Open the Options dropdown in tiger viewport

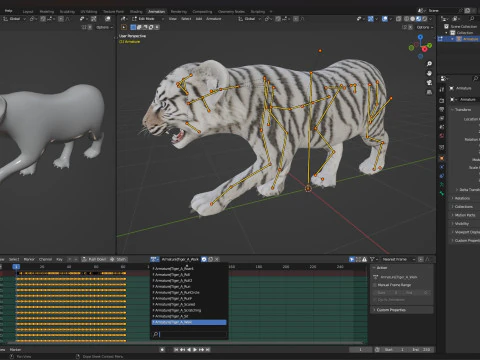tap(425, 27)
